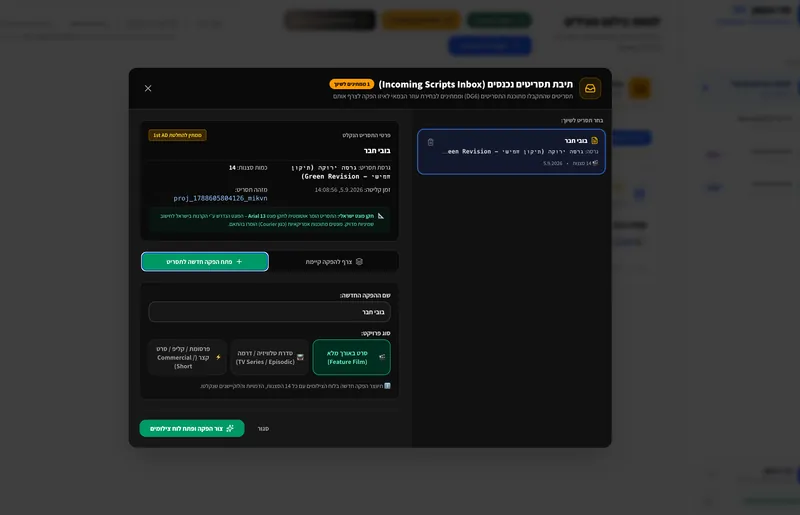Click the sparkle icon on the create production button
The width and height of the screenshot is (800, 515).
230,428
